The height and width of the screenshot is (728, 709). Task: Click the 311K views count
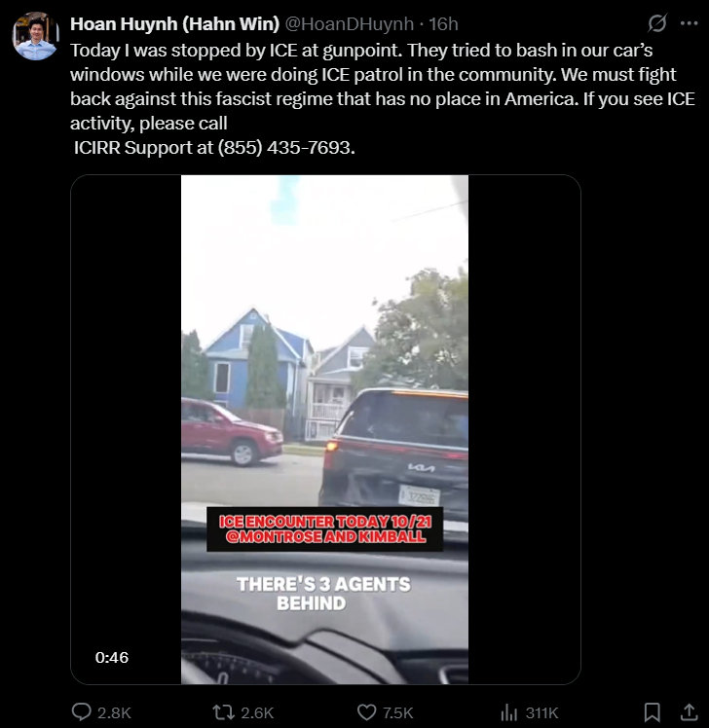(541, 712)
